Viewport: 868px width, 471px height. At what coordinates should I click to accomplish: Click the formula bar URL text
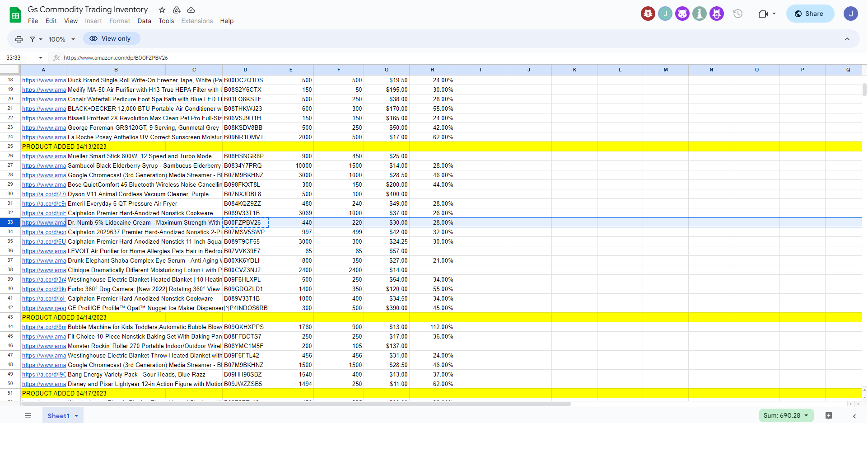(116, 58)
